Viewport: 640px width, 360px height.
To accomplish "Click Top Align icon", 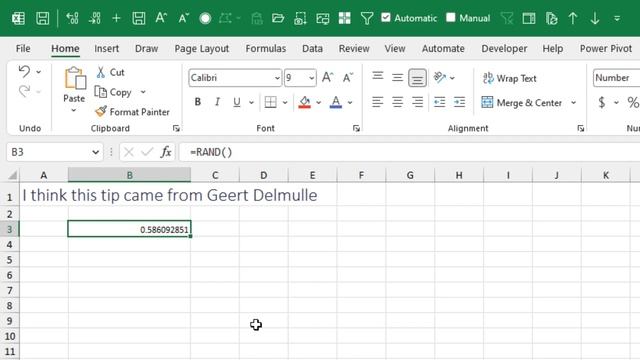I will 378,77.
